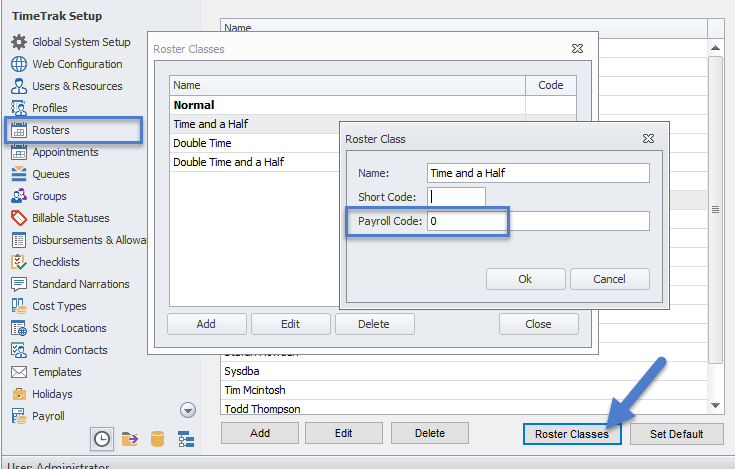735x469 pixels.
Task: Click the Web Configuration globe icon
Action: pyautogui.click(x=18, y=64)
